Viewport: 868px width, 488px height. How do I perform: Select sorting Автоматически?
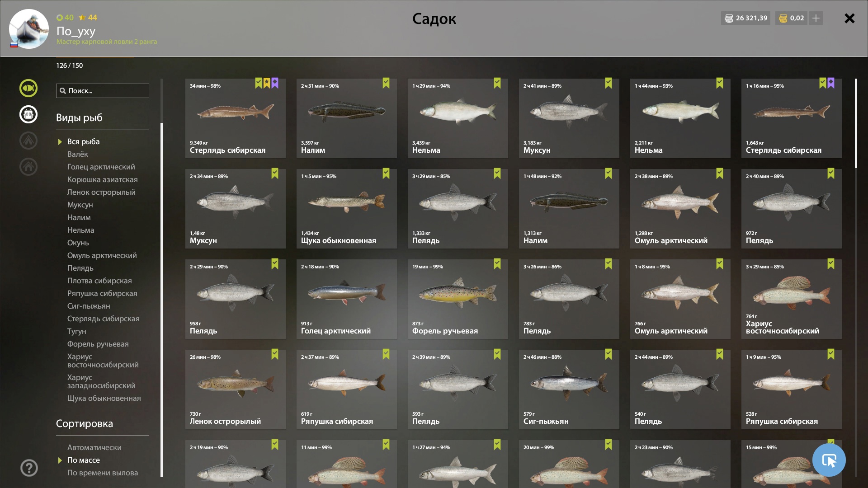tap(94, 447)
